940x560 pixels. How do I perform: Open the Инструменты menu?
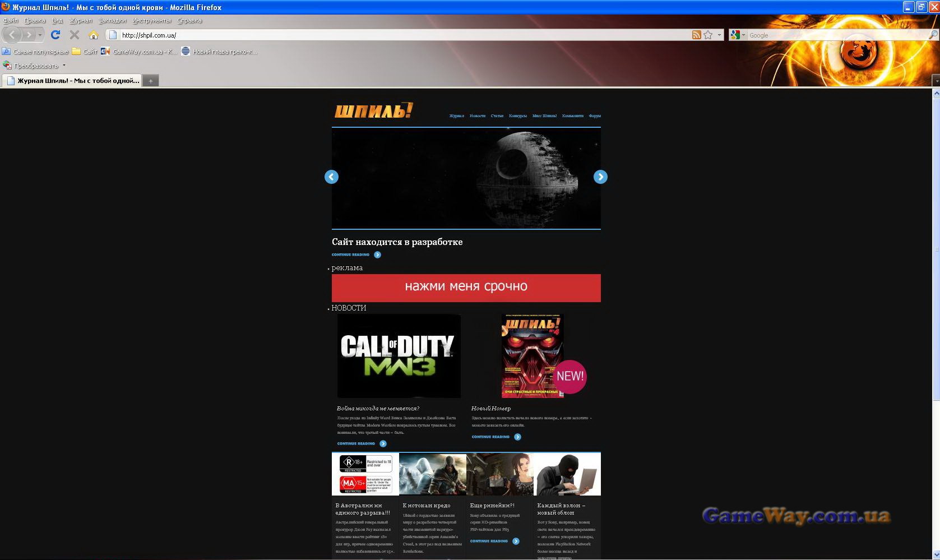point(151,20)
